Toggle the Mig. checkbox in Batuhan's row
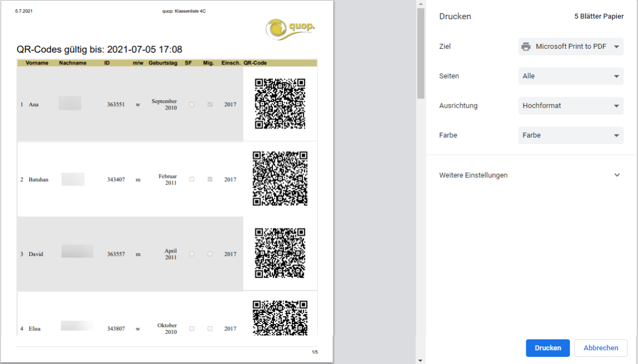The width and height of the screenshot is (638, 364). (209, 179)
